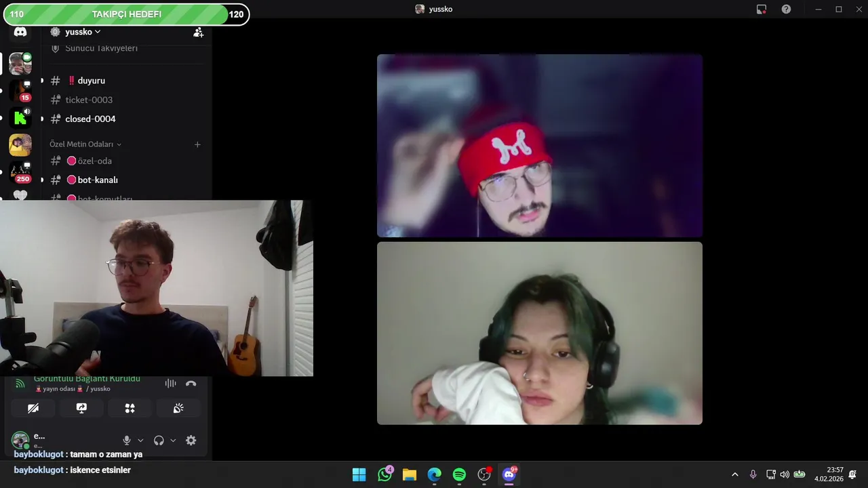This screenshot has height=488, width=868.
Task: Select the server with camera badge avatar
Action: [20, 64]
